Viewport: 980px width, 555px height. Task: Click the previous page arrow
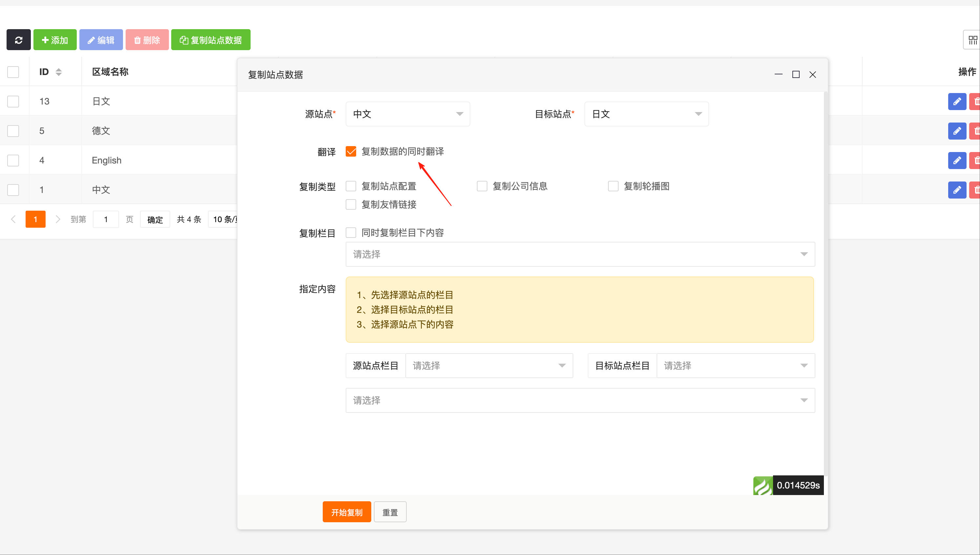click(13, 219)
